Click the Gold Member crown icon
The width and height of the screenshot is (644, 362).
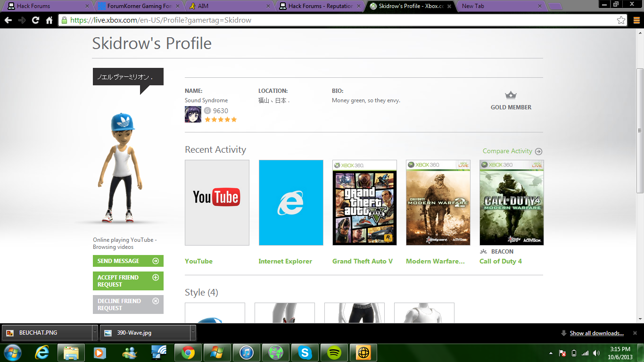pyautogui.click(x=511, y=95)
